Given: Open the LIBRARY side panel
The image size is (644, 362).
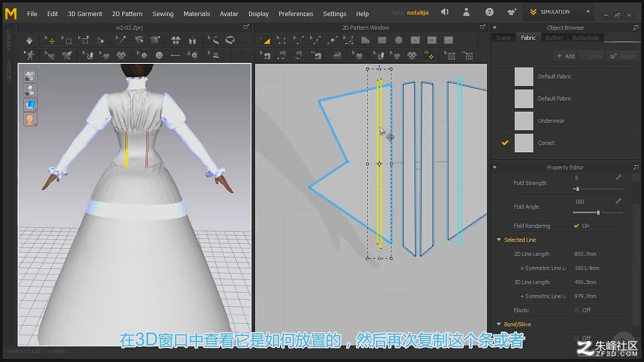Looking at the screenshot, I should (x=8, y=40).
